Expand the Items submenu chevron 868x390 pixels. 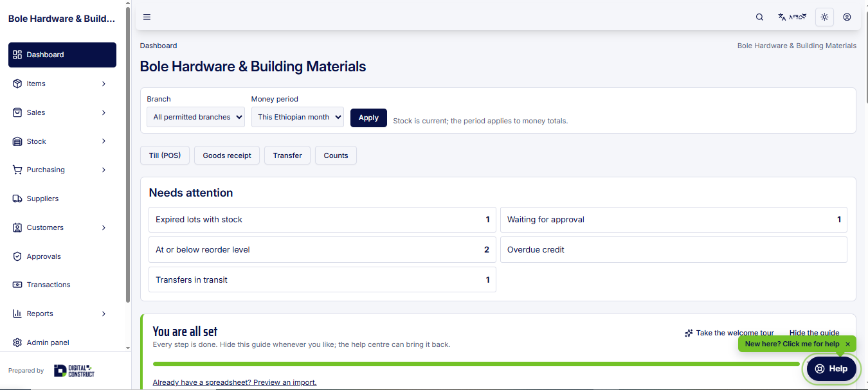[104, 84]
